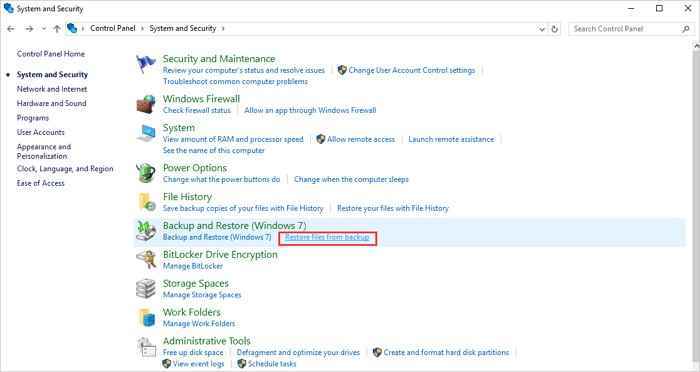The image size is (700, 372).
Task: Click Manage BitLocker link
Action: (x=193, y=266)
